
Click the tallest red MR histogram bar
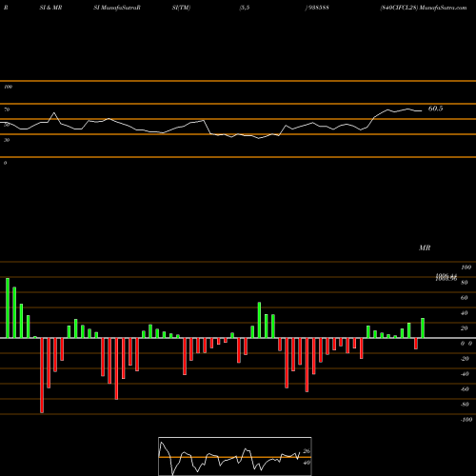point(42,375)
